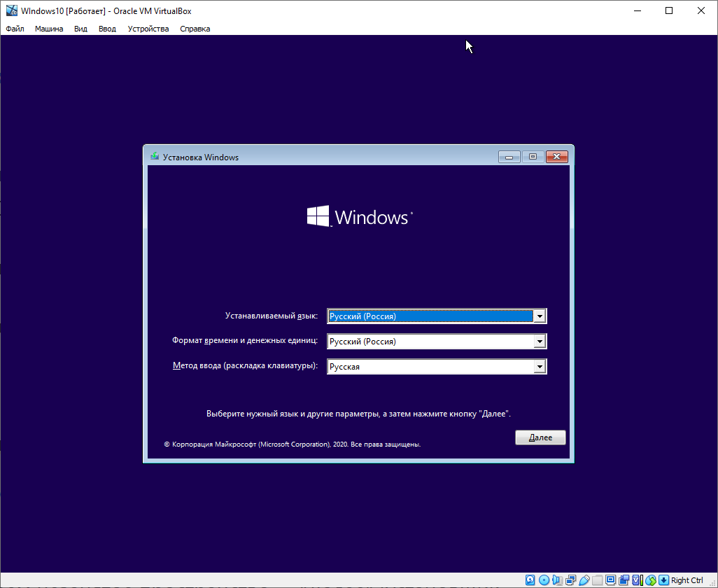The image size is (718, 588).
Task: Click the mouse integration indicator icon
Action: pyautogui.click(x=651, y=580)
